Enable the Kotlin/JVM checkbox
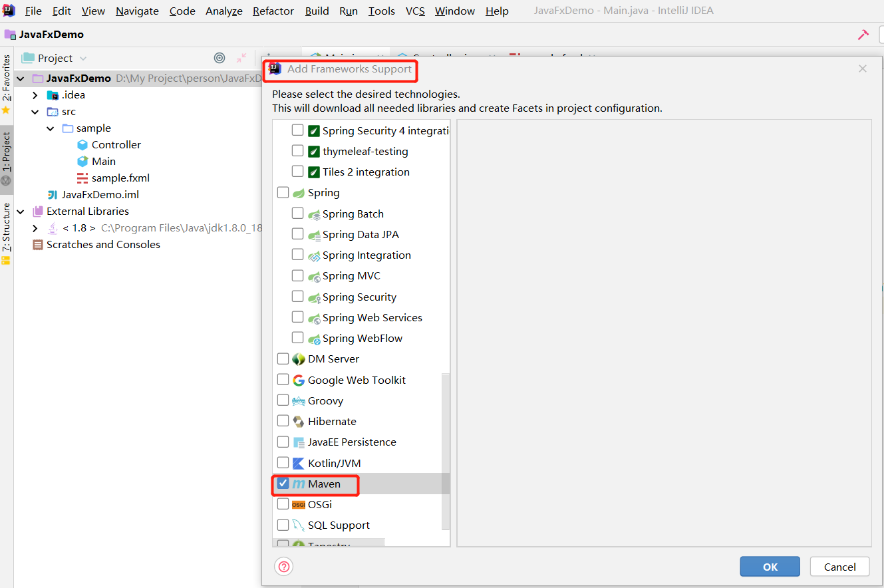Screen dimensions: 884x588 [x=283, y=463]
